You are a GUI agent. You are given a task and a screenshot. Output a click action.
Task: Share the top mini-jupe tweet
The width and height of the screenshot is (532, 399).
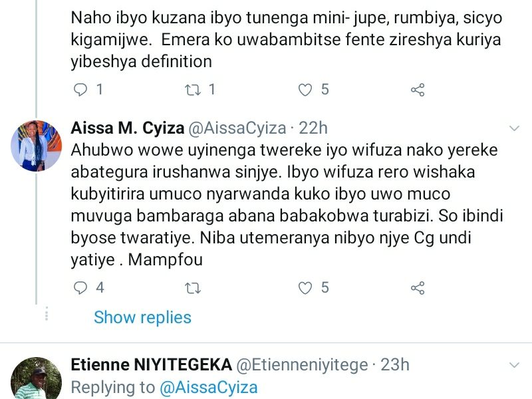[418, 89]
